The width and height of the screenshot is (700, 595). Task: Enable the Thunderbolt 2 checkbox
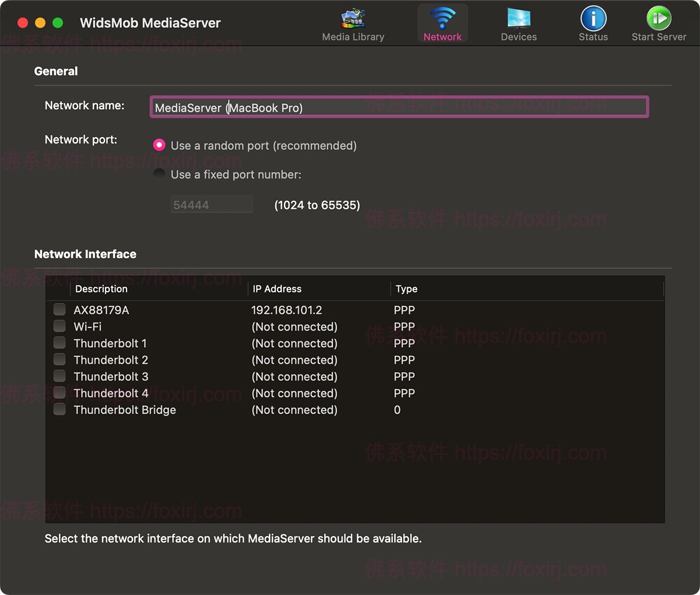tap(60, 359)
